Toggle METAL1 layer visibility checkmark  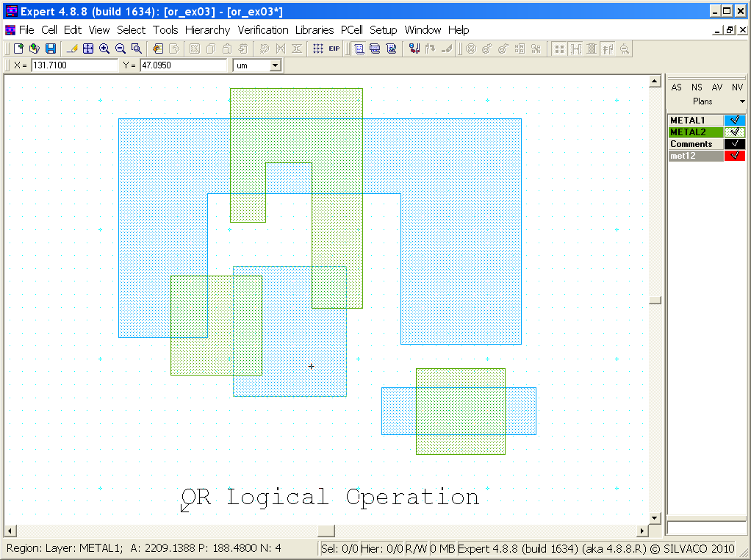[734, 121]
